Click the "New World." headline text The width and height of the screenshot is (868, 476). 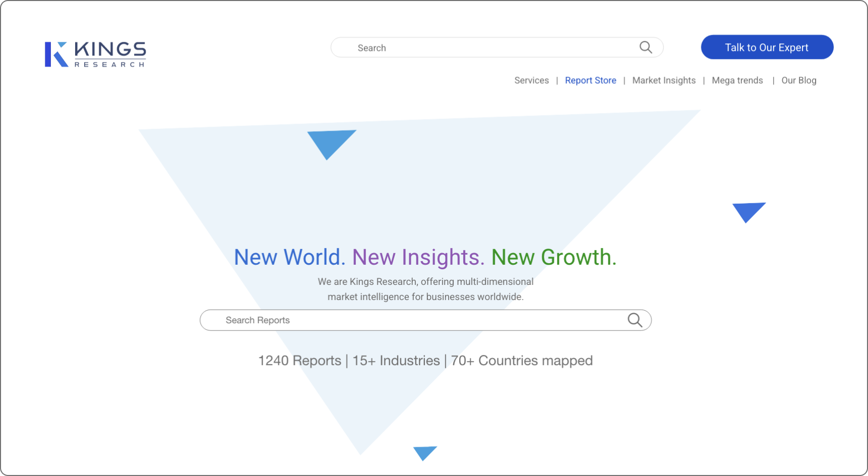290,257
